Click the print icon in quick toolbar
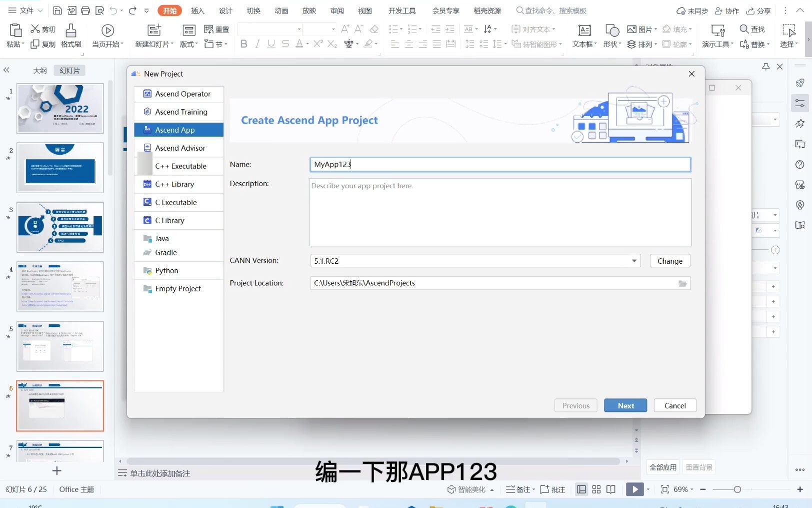 85,11
